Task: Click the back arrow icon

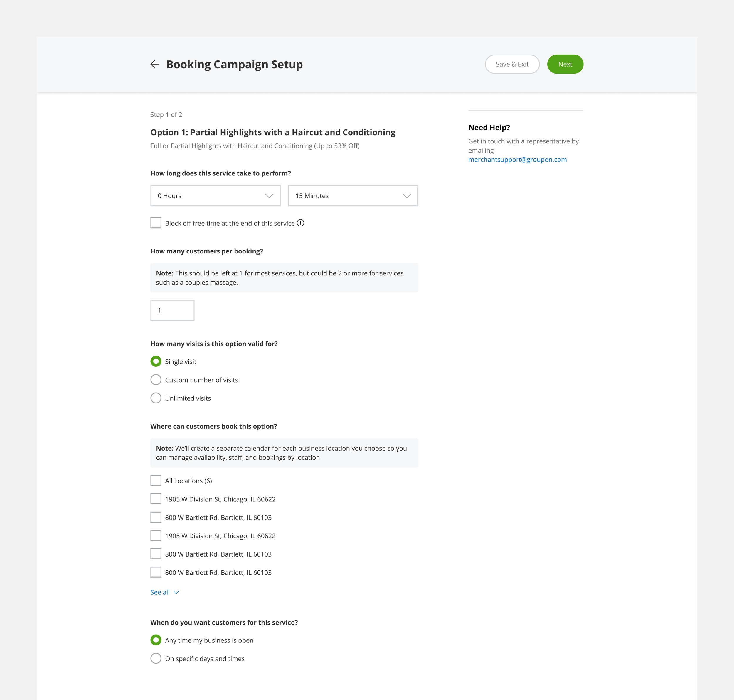Action: [x=155, y=64]
